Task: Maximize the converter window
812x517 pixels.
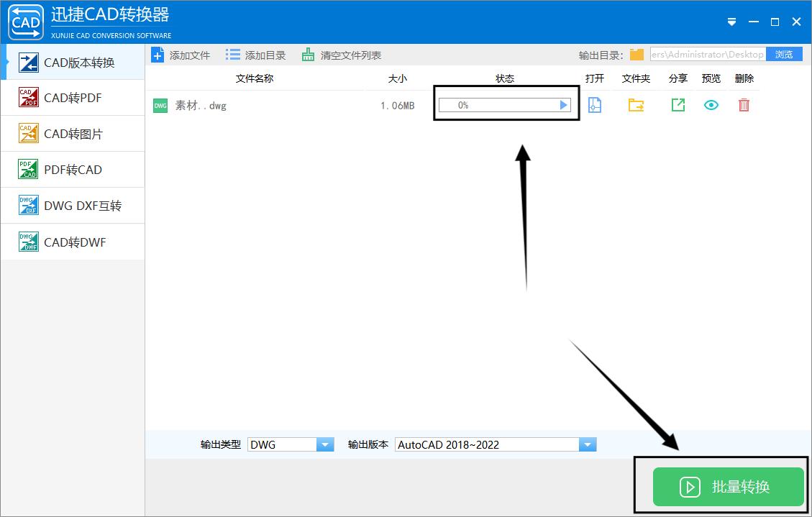Action: 775,22
